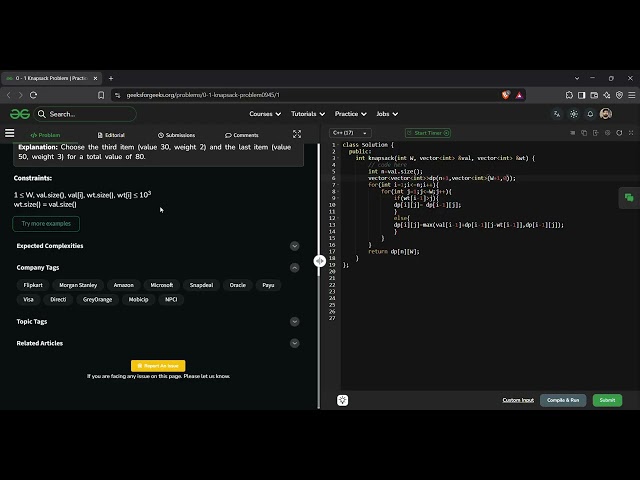
Task: Open the Practice dropdown menu
Action: [351, 114]
